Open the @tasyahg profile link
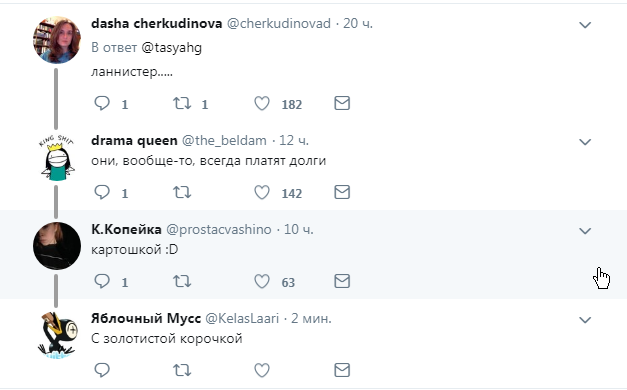The width and height of the screenshot is (627, 390). coord(172,48)
